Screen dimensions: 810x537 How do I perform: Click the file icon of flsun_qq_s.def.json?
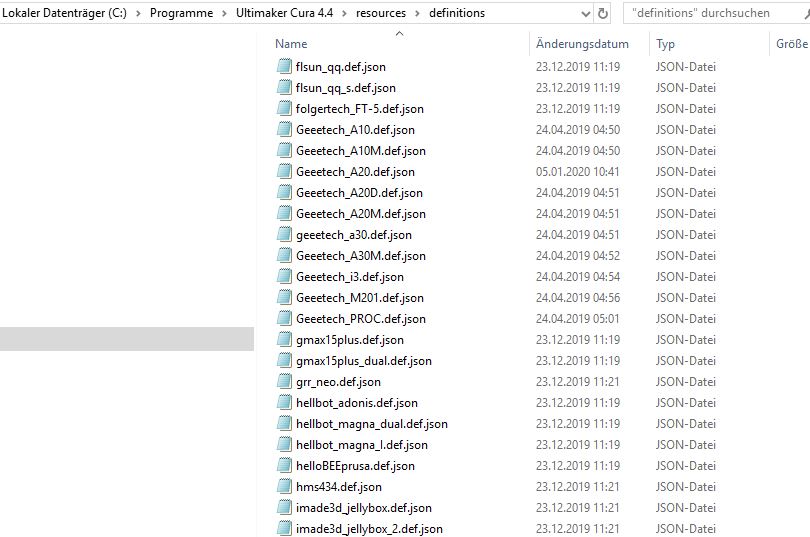(x=284, y=87)
